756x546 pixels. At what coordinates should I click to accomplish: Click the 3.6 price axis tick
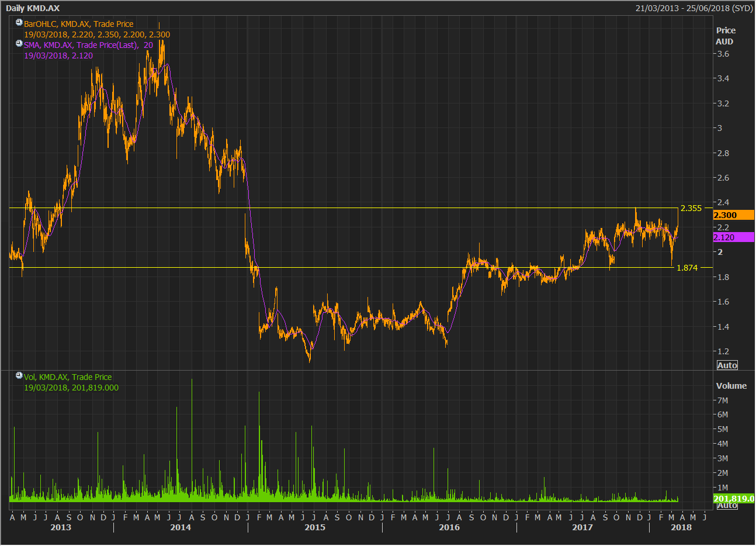[723, 54]
